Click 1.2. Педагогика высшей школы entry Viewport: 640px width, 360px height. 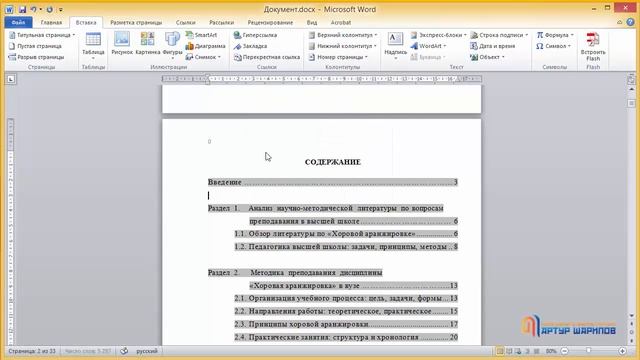[x=346, y=247]
